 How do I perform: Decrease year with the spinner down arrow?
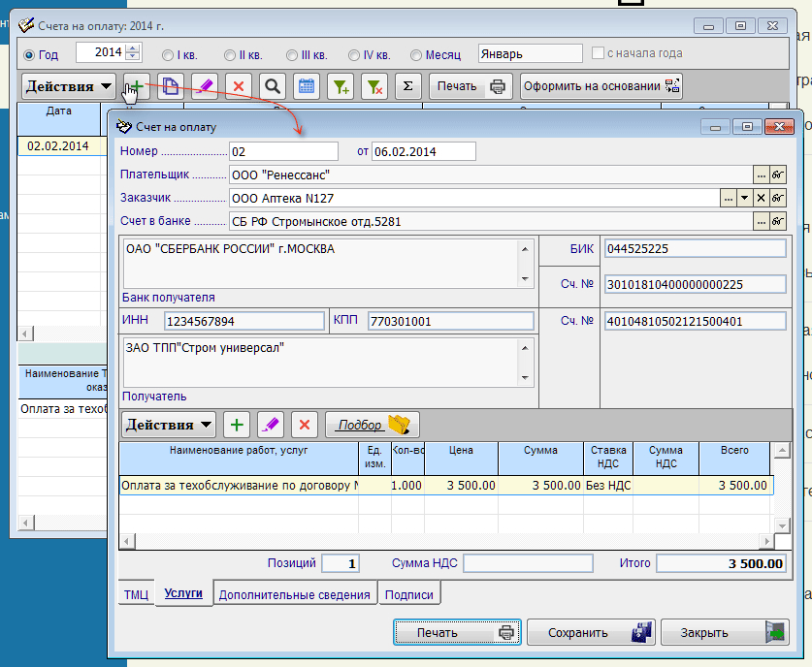click(133, 56)
